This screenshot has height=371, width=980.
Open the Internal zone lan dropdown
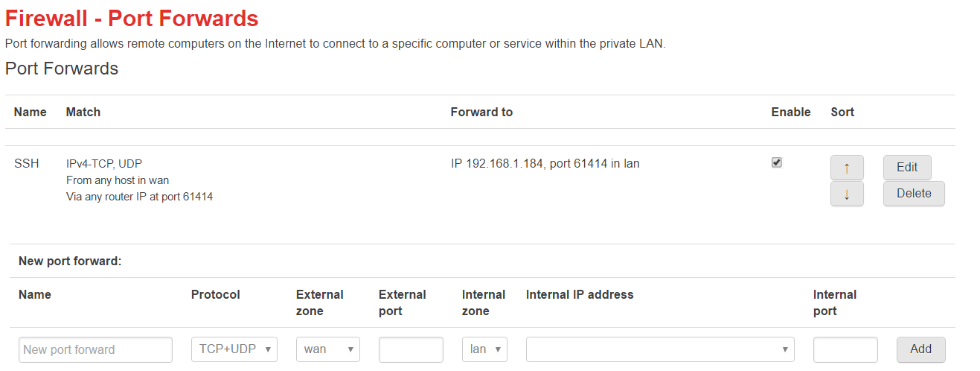(x=484, y=349)
